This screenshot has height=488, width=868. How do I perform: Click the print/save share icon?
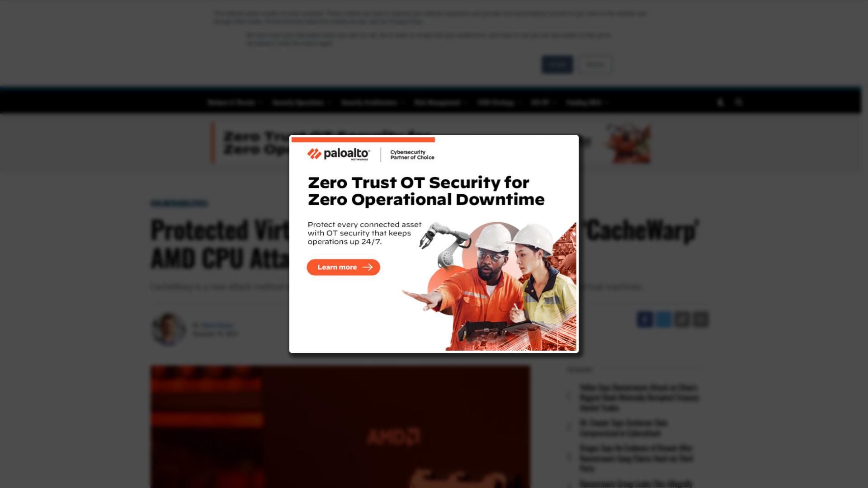click(701, 319)
